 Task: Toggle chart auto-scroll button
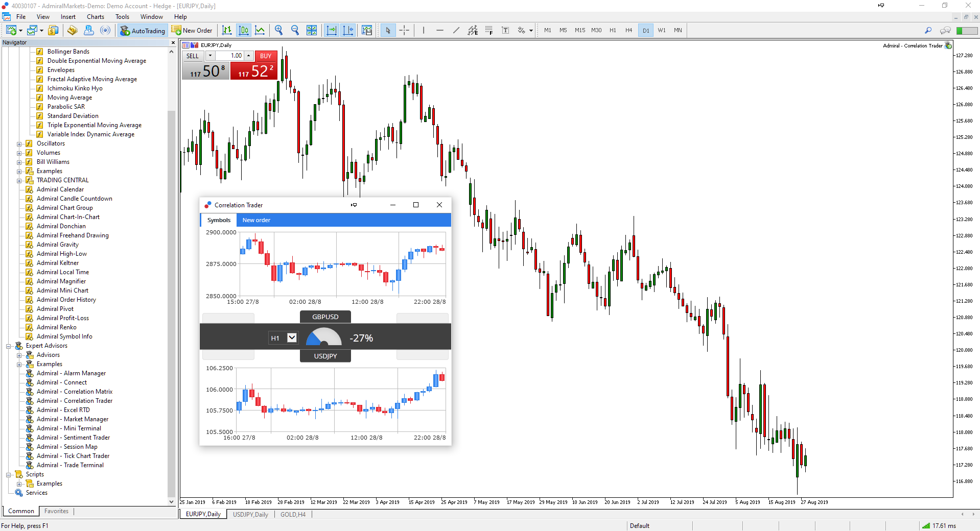[x=332, y=31]
